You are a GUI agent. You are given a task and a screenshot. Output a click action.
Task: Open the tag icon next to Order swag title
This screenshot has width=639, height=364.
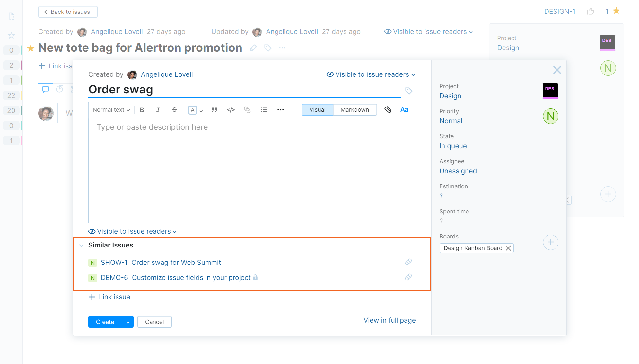pos(409,91)
